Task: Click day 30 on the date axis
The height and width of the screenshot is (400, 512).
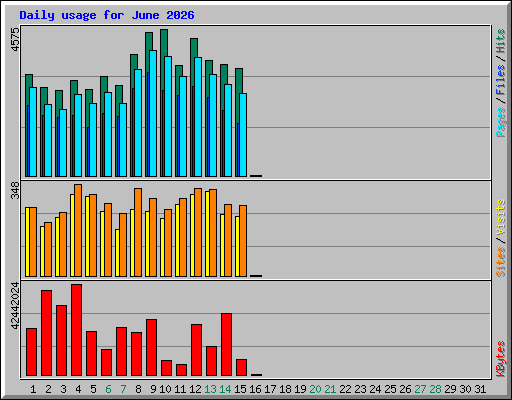Action: (x=465, y=389)
